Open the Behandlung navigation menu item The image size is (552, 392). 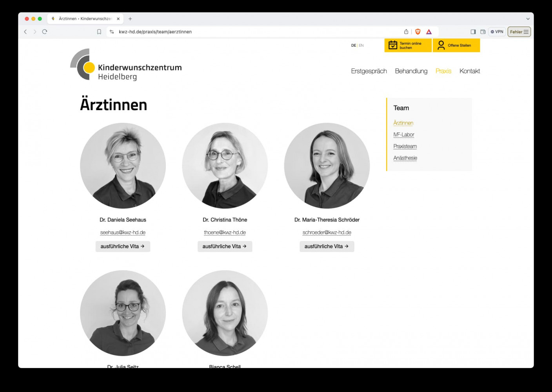tap(411, 71)
